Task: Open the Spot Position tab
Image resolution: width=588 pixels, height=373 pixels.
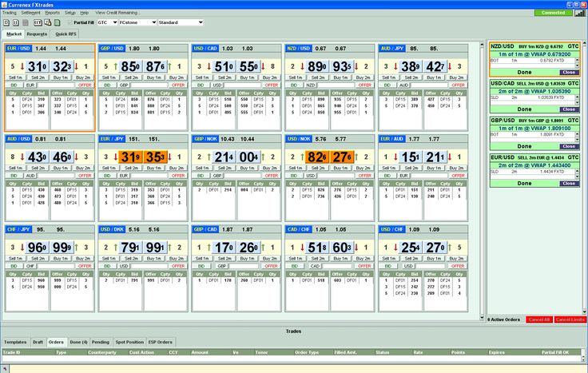Action: click(129, 343)
